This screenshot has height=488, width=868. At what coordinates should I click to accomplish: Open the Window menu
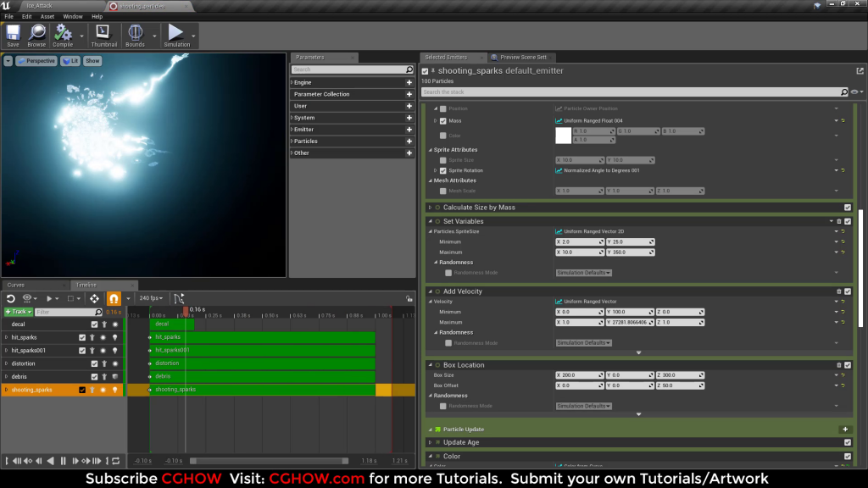[x=73, y=17]
